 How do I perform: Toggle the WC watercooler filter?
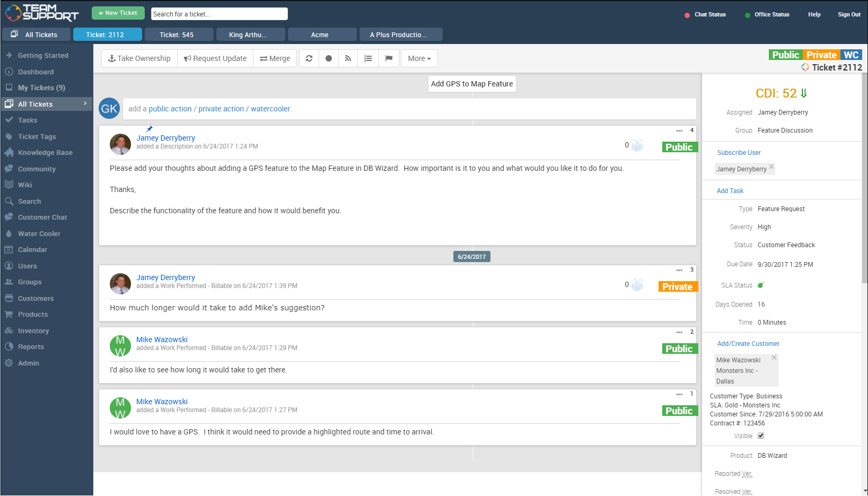(851, 55)
